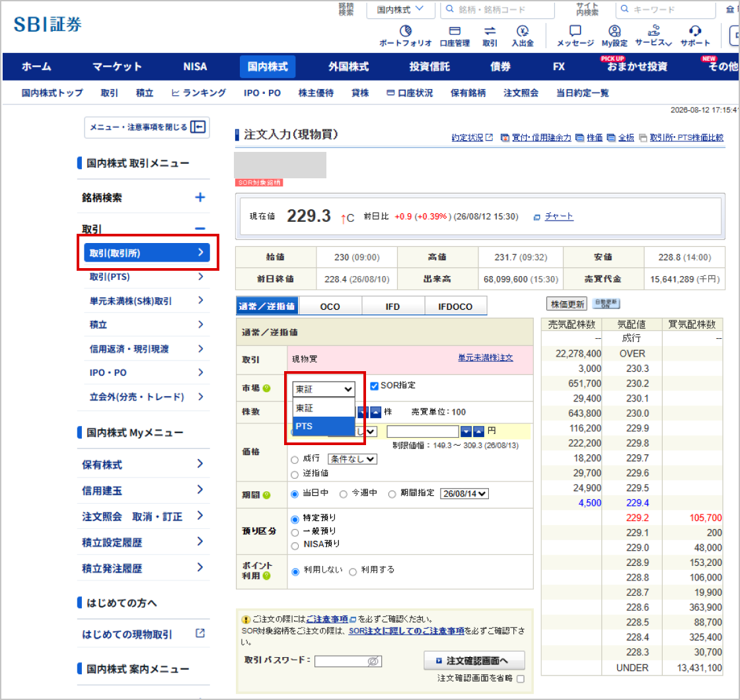Click the SBI証券 logo

click(48, 24)
